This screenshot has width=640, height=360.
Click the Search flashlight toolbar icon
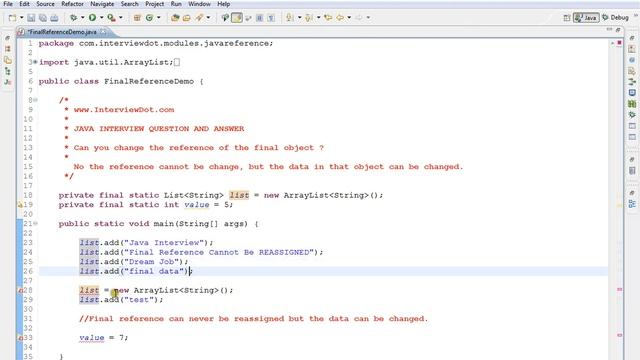(x=199, y=18)
